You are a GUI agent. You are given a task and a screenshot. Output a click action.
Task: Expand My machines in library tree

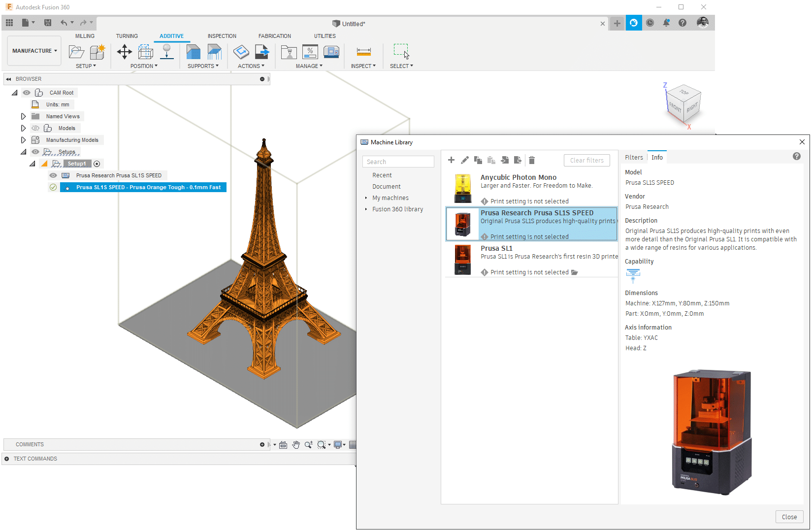click(x=366, y=198)
